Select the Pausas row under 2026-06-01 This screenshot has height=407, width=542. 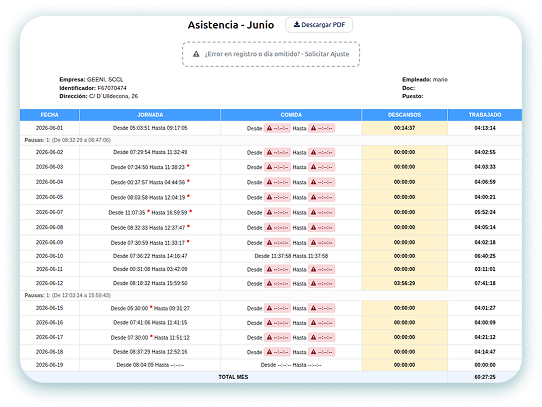coord(271,140)
